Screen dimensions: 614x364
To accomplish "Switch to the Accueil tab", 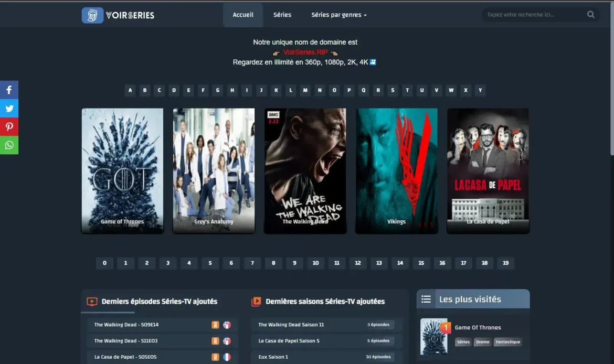I will point(242,15).
